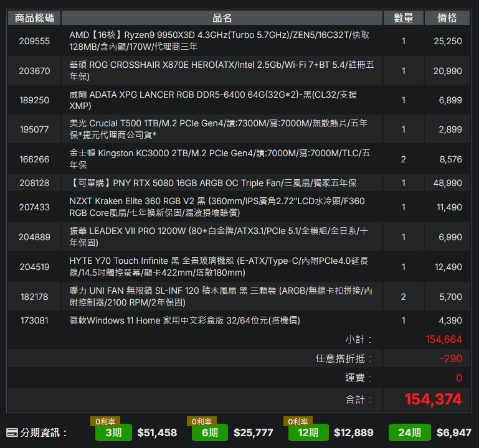Click the 分期資訊 label

coord(44,432)
